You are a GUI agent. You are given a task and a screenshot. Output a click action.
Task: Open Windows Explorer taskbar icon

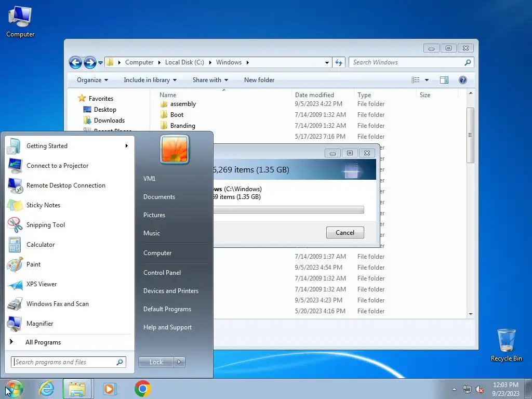tap(77, 389)
